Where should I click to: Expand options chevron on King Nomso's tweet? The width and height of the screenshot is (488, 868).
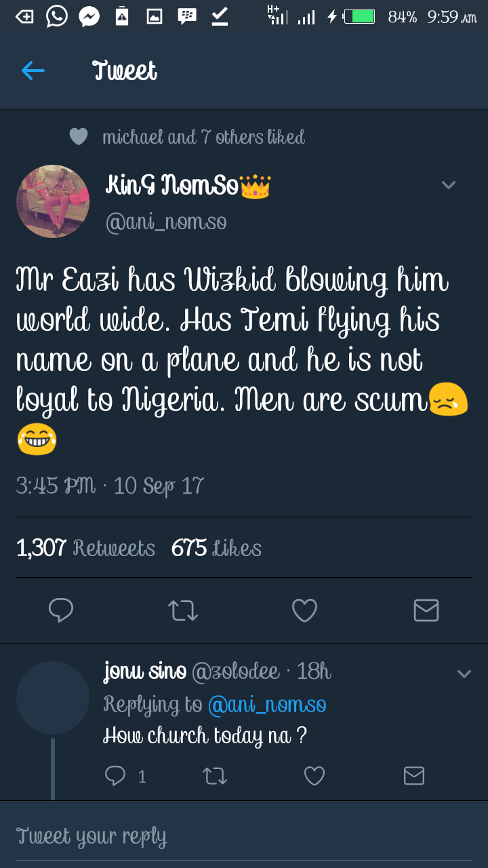point(449,184)
